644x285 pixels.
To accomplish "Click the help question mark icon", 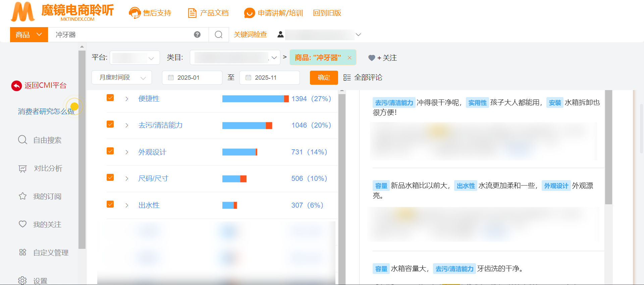I will (197, 34).
